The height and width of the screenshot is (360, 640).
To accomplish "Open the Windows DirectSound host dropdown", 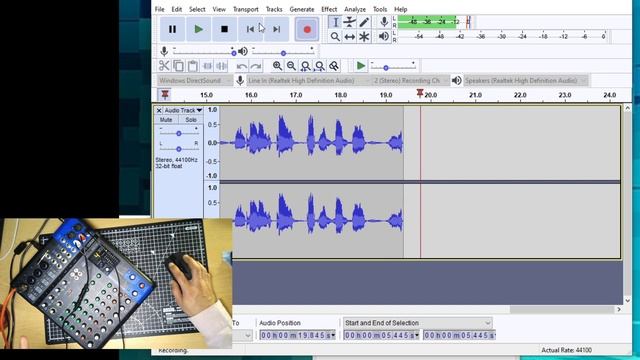I will [195, 80].
